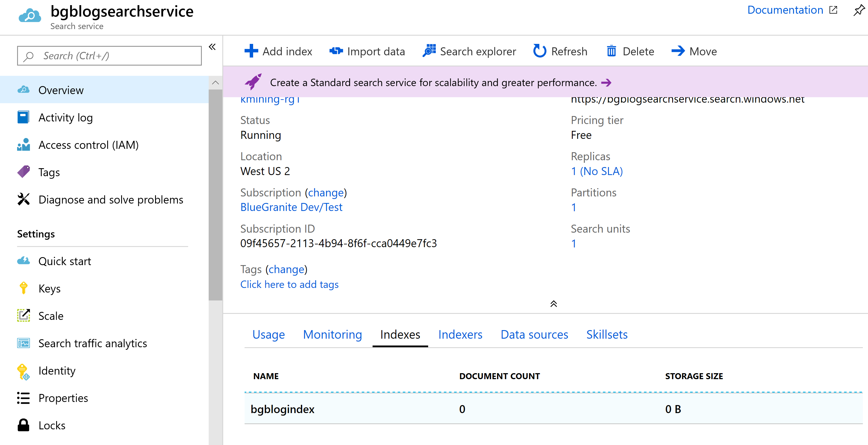Click the yellow Keys icon
Image resolution: width=868 pixels, height=445 pixels.
[x=23, y=288]
